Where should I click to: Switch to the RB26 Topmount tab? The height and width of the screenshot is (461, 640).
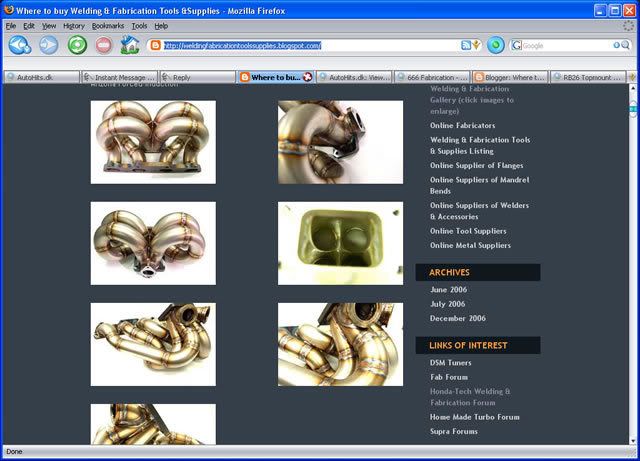[x=588, y=77]
